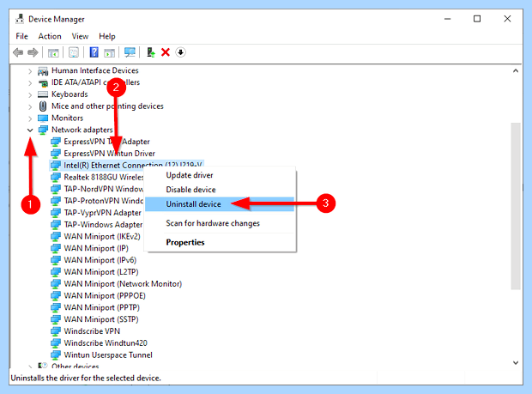Choose Uninstall device from context menu
Screen dimensions: 532x394
click(x=220, y=204)
